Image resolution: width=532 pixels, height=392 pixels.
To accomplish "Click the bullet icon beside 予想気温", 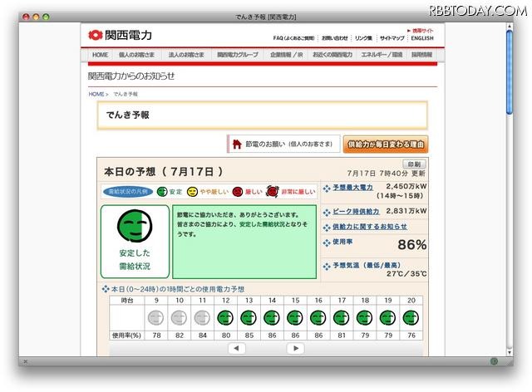I will coord(327,267).
